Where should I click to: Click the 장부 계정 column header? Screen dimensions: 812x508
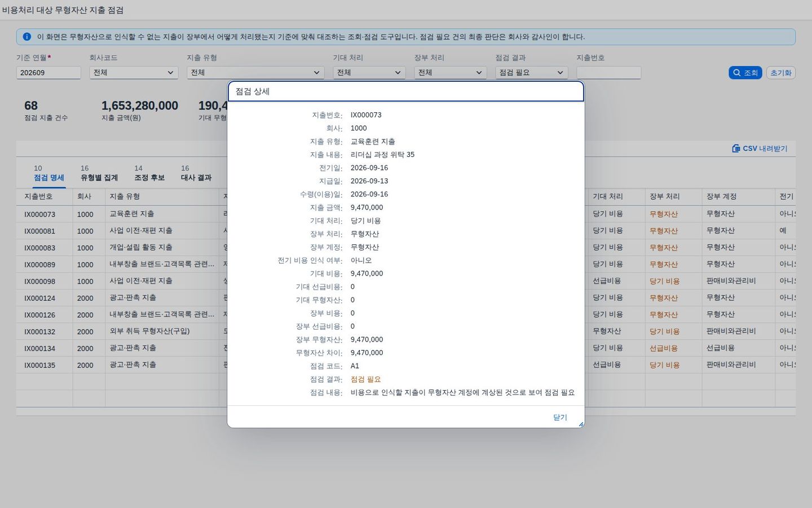739,196
